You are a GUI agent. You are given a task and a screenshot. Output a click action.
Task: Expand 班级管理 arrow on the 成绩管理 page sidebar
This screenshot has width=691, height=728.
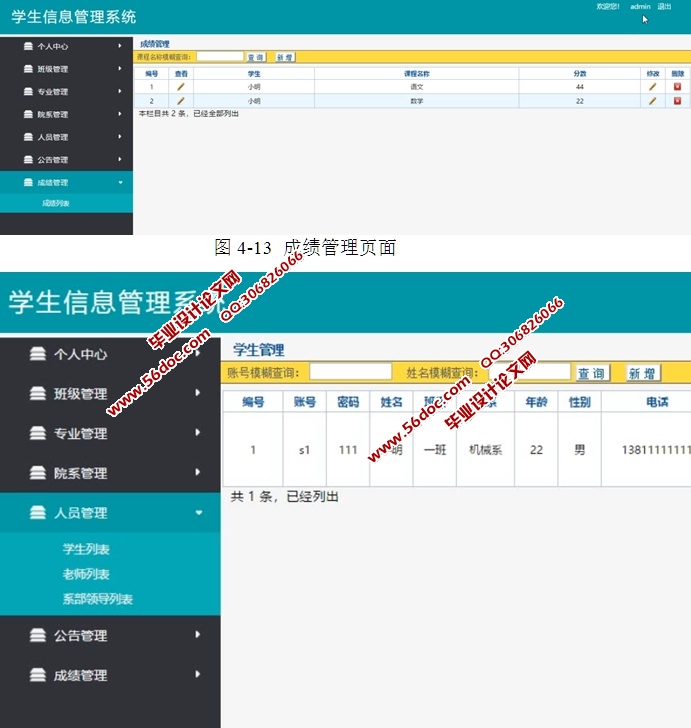pyautogui.click(x=120, y=68)
